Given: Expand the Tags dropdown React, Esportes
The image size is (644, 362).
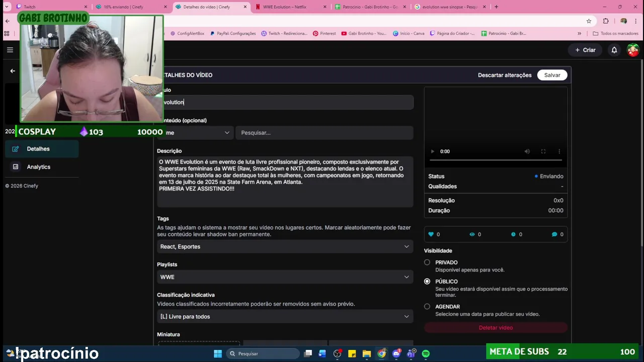Looking at the screenshot, I should click(285, 246).
